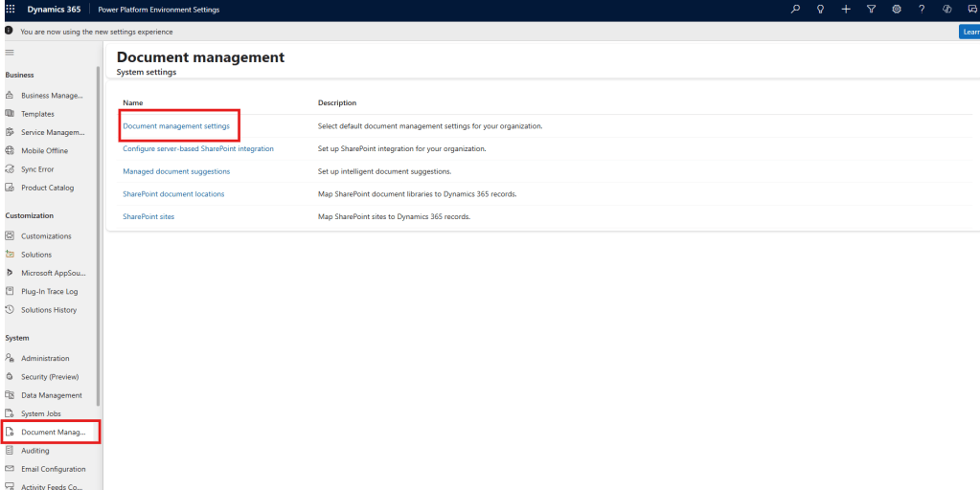This screenshot has width=980, height=490.
Task: Open the app launcher waffle icon
Action: [11, 9]
